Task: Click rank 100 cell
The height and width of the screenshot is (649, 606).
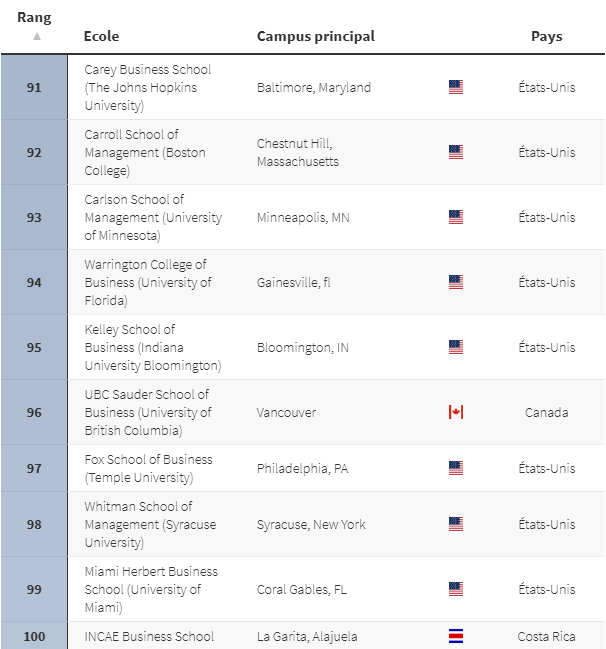Action: click(x=34, y=636)
